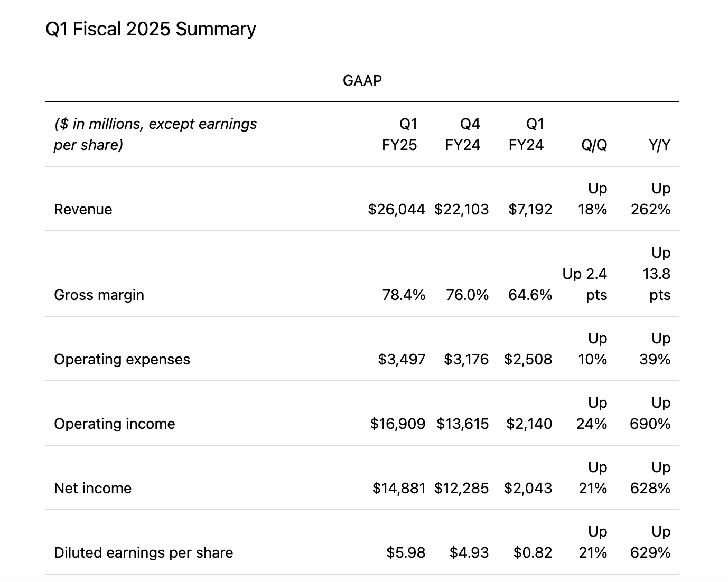
Task: Select the GAAP column group label
Action: 362,80
